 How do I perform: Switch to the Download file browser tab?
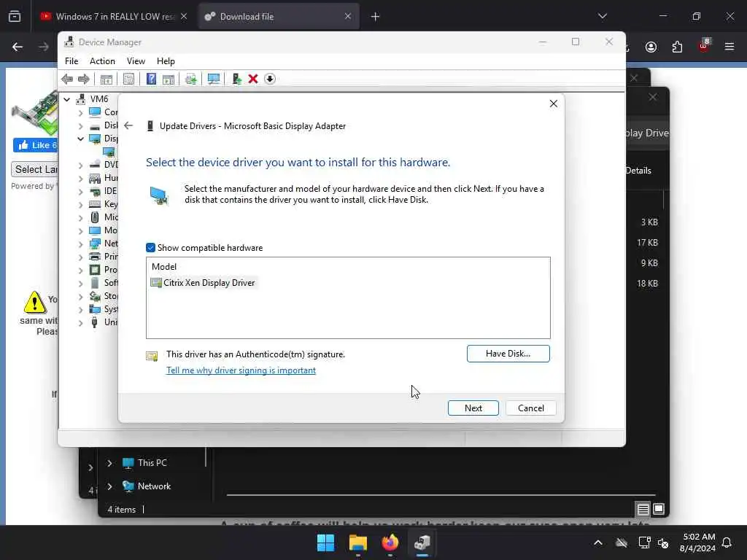click(x=279, y=17)
